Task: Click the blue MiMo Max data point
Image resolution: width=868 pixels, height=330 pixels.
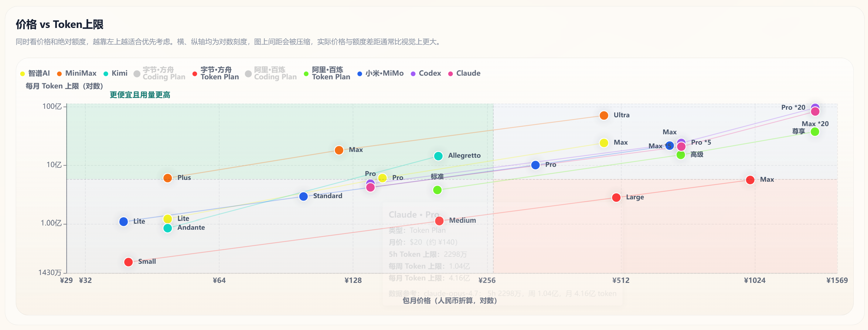Action: 669,146
